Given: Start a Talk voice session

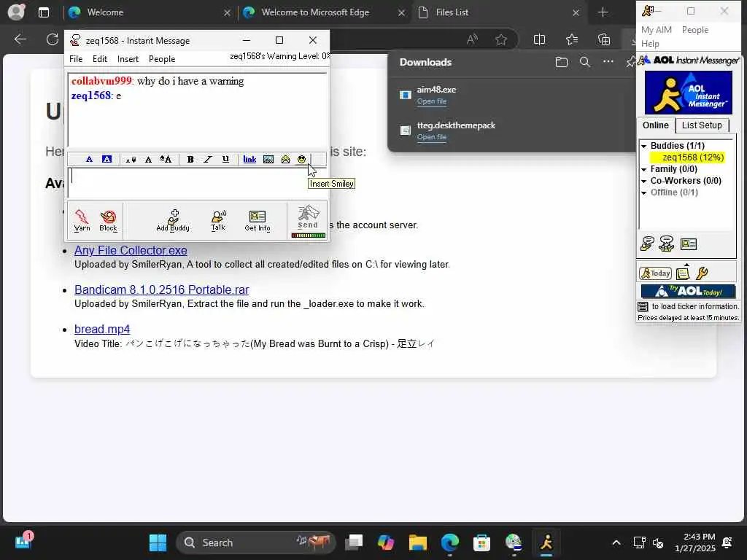Looking at the screenshot, I should 218,220.
